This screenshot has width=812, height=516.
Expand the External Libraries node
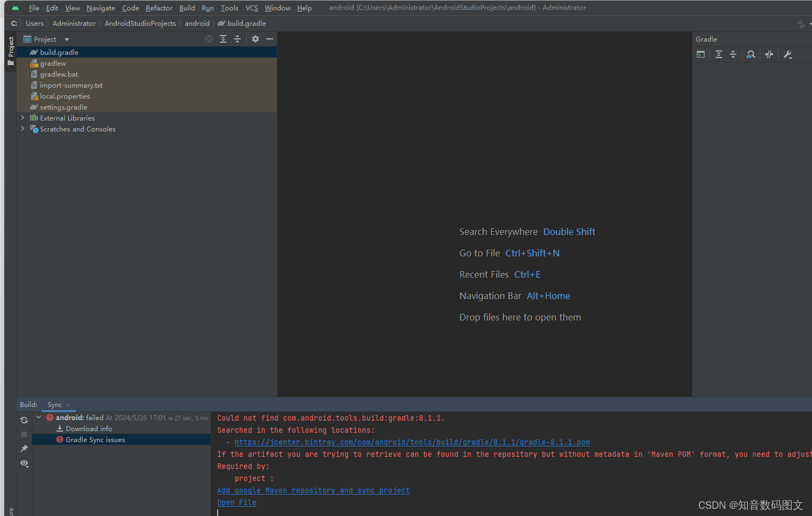click(22, 118)
